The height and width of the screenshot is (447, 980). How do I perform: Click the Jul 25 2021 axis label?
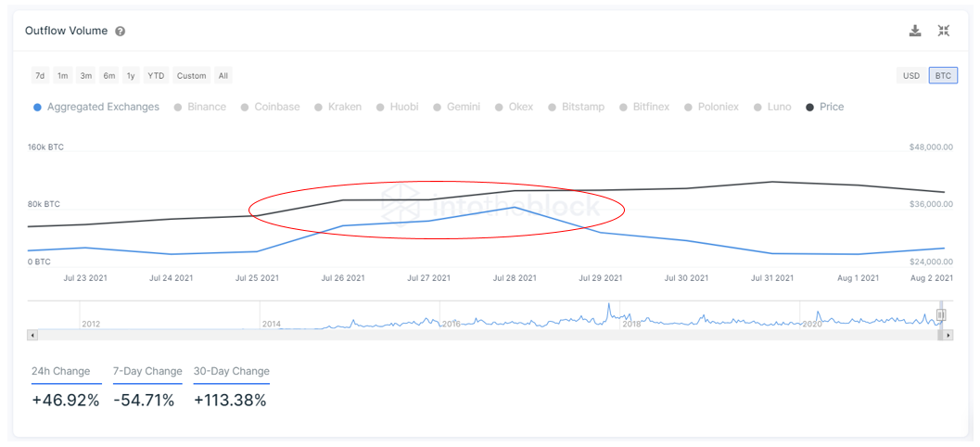tap(258, 277)
